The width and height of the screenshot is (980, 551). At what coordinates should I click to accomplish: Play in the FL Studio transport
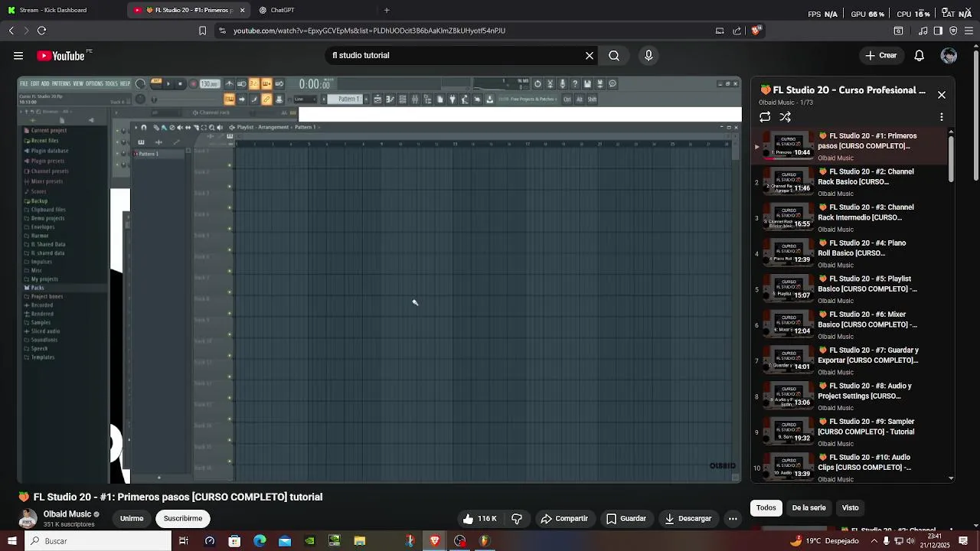pos(168,83)
